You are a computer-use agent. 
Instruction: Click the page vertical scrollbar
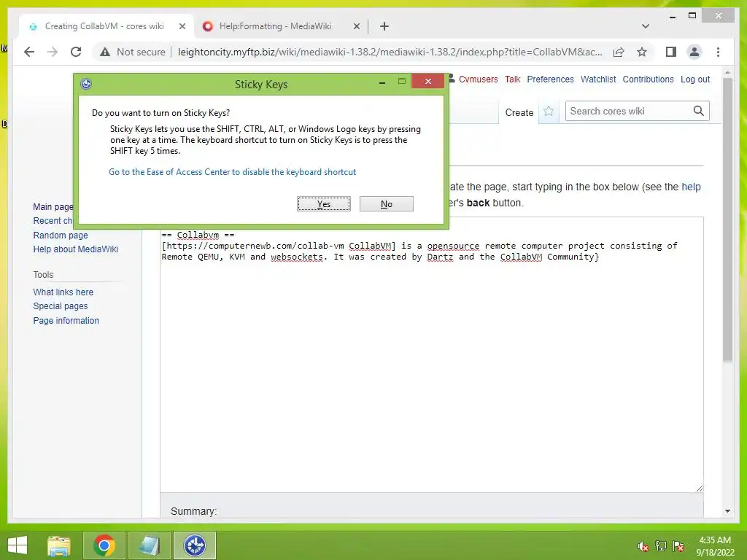pos(727,219)
